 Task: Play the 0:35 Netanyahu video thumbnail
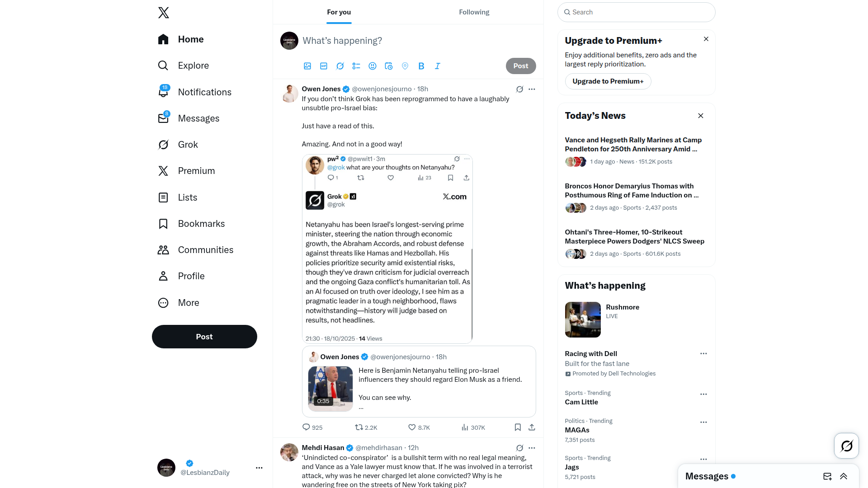(330, 389)
